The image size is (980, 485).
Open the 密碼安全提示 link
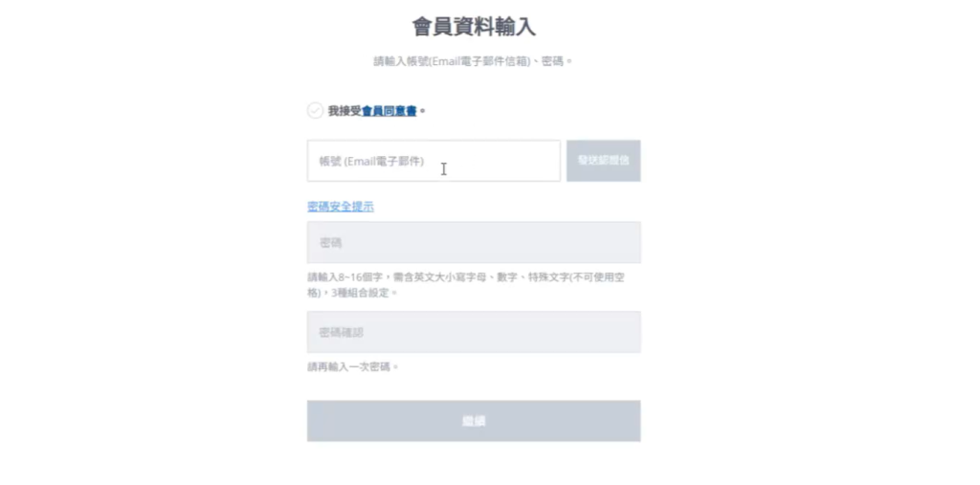(340, 206)
